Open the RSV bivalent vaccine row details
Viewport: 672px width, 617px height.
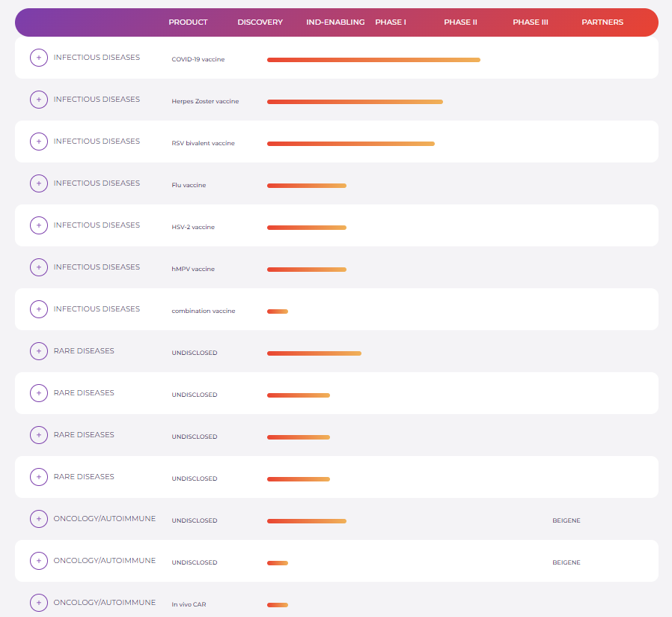point(39,142)
